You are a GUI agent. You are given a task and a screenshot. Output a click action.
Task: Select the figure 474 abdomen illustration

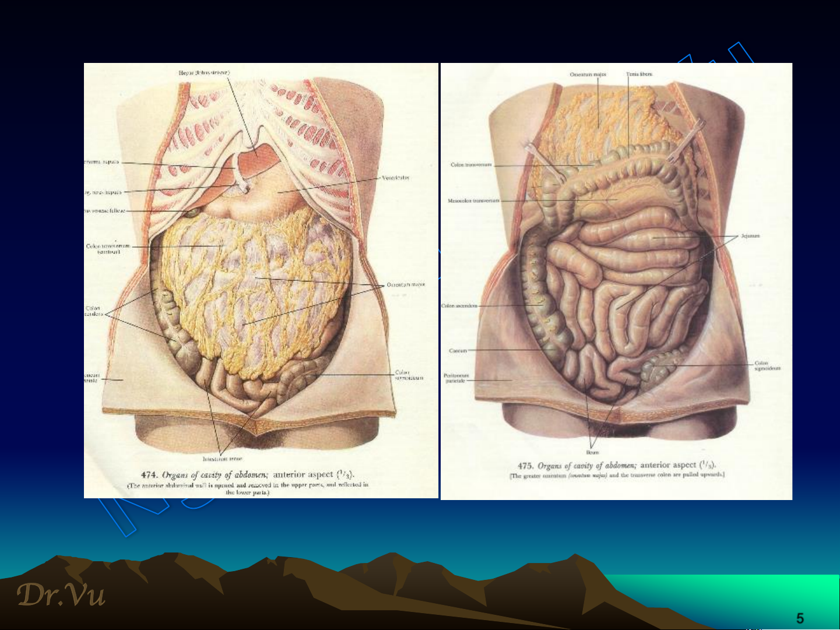[x=261, y=280]
